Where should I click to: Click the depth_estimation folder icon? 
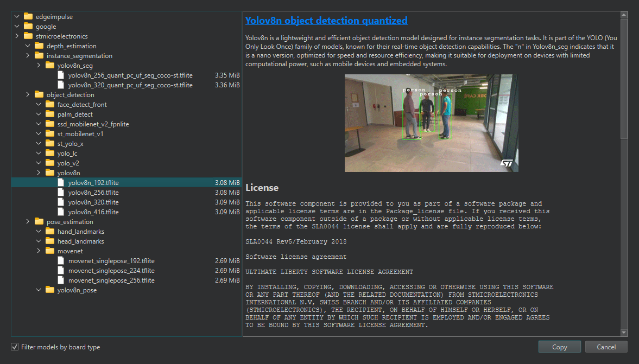click(39, 46)
